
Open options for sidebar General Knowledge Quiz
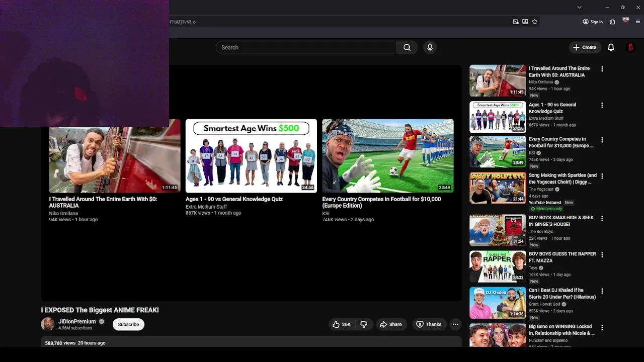[x=602, y=105]
